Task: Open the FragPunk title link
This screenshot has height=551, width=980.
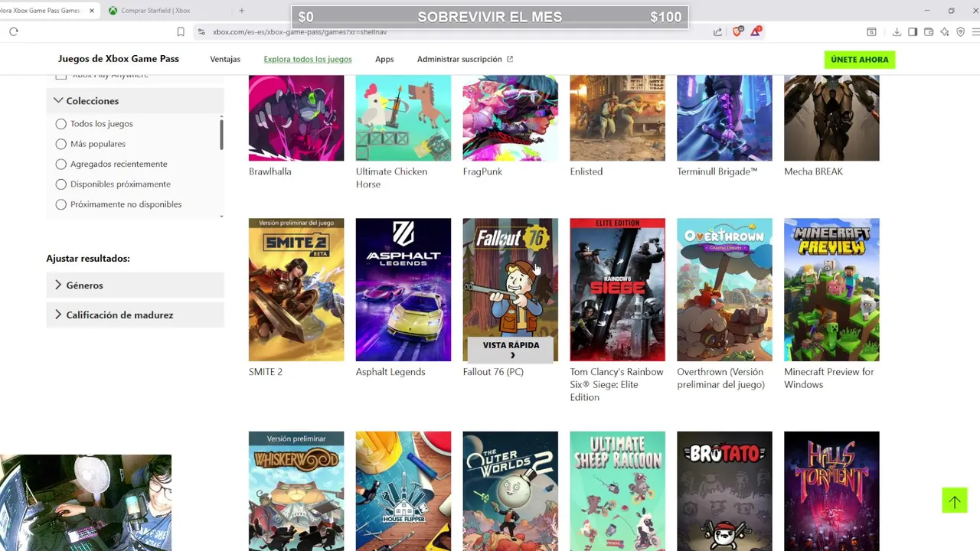Action: pyautogui.click(x=482, y=171)
